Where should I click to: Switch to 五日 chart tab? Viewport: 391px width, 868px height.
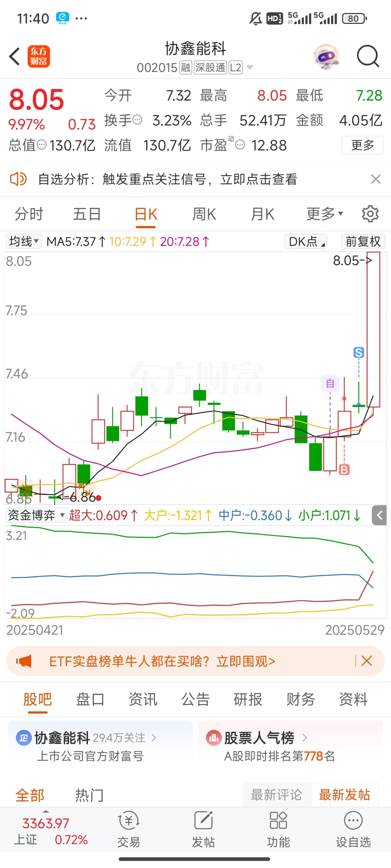click(x=87, y=214)
